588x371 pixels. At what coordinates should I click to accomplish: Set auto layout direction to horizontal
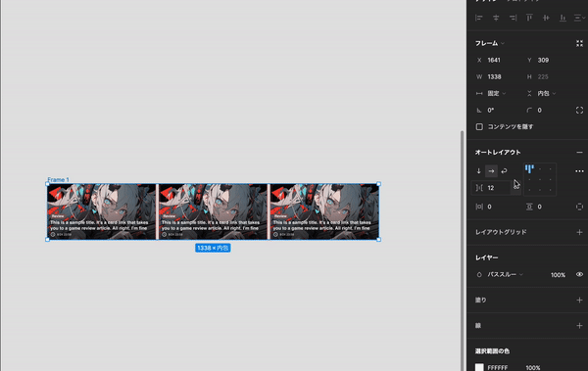(491, 171)
